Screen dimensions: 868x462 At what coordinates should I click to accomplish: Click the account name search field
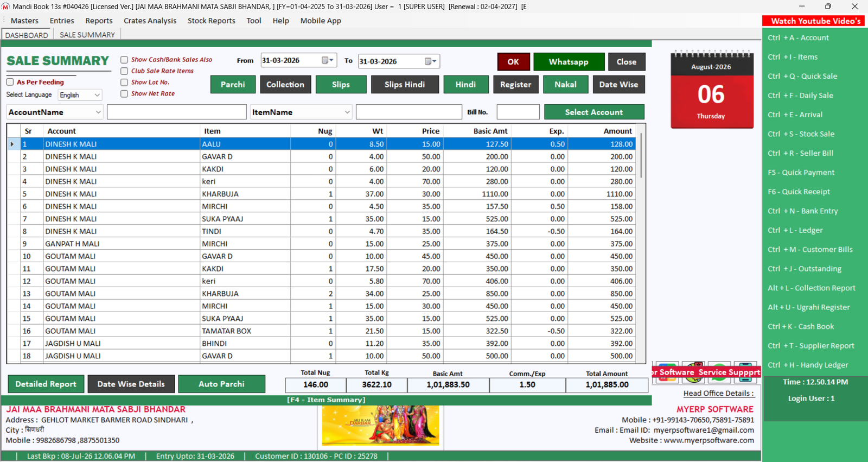(177, 112)
